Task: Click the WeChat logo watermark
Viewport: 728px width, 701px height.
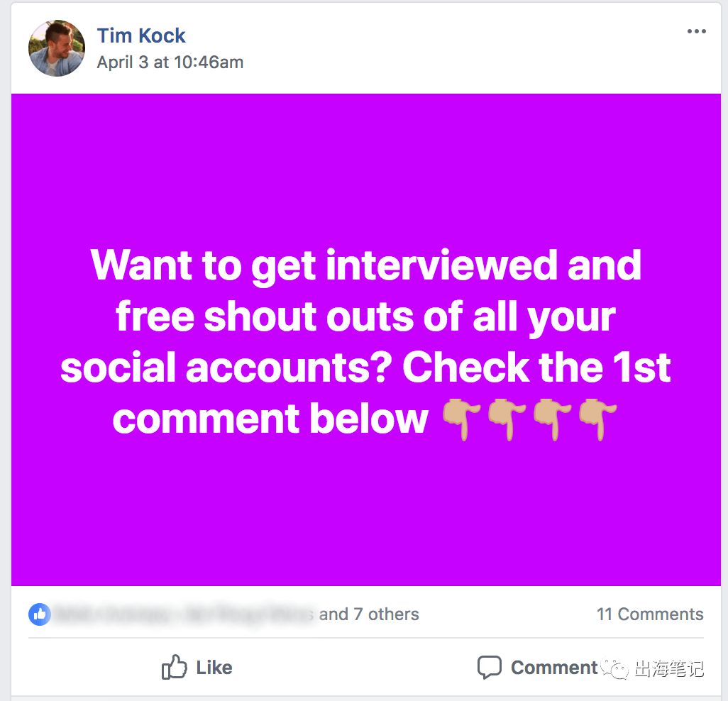Action: [615, 668]
